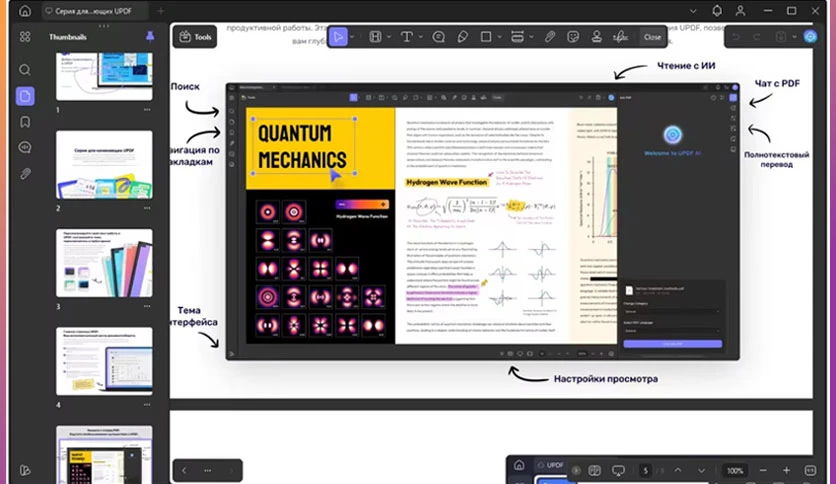Open the Comments panel icon in the sidebar
The image size is (836, 484).
pyautogui.click(x=25, y=148)
